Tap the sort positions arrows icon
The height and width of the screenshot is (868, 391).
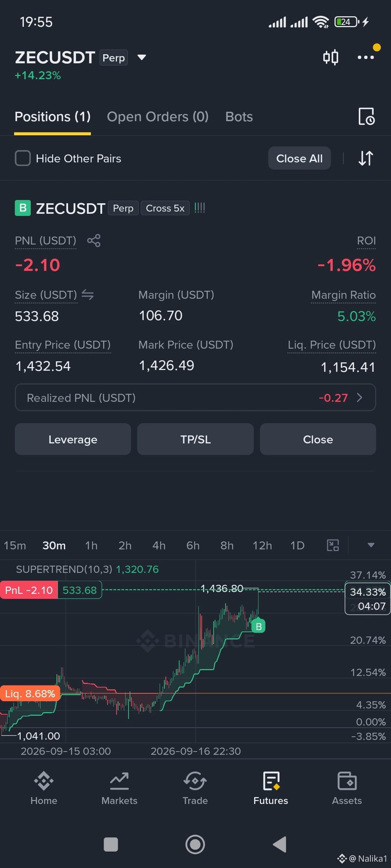[x=366, y=158]
